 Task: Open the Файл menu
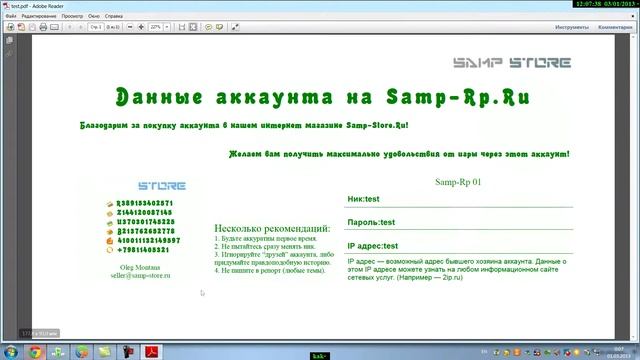[11, 16]
